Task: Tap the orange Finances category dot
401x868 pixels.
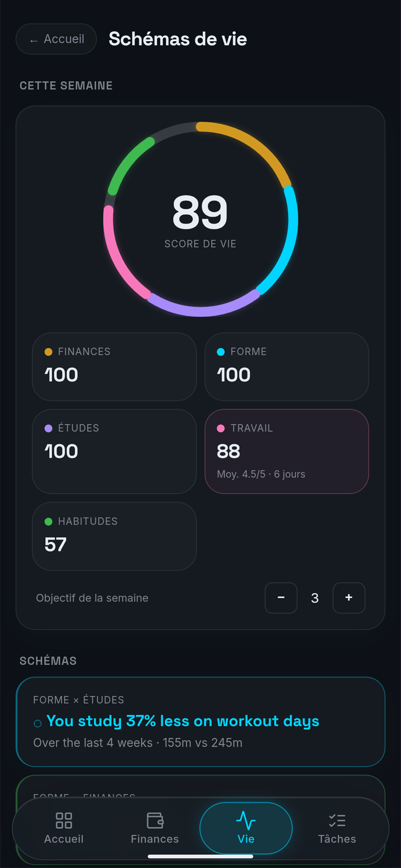Action: 48,352
